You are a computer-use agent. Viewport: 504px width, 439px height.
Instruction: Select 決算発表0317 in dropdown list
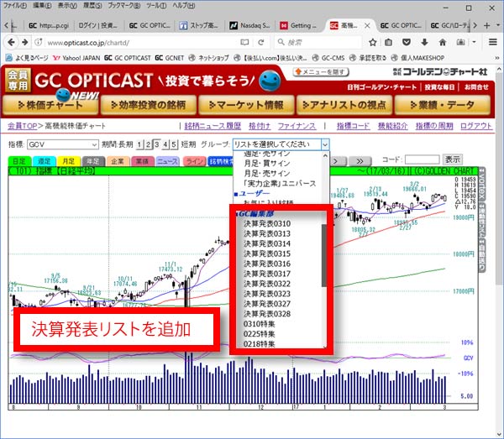coord(267,274)
